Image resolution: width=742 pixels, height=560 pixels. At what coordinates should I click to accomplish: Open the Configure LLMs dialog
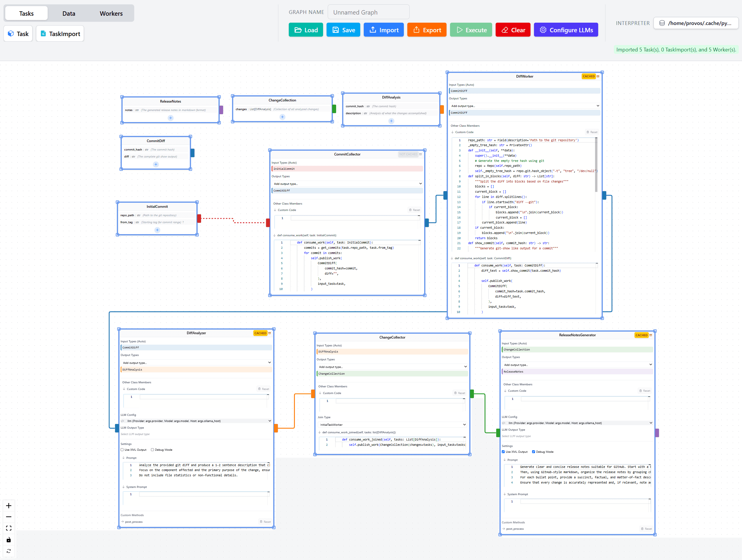coord(566,30)
